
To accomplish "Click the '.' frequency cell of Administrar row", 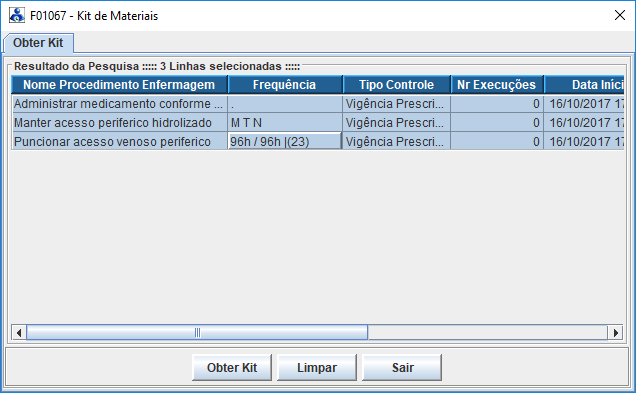I will pos(285,104).
